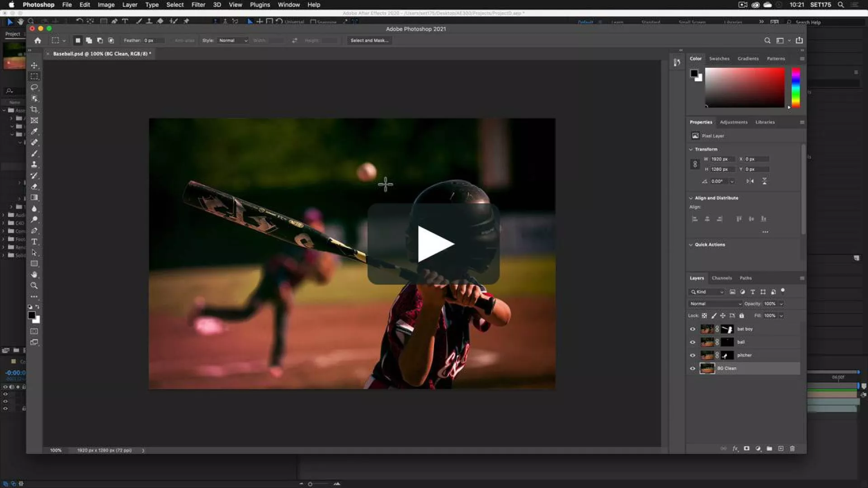
Task: Click the Home icon in options bar
Action: [38, 41]
